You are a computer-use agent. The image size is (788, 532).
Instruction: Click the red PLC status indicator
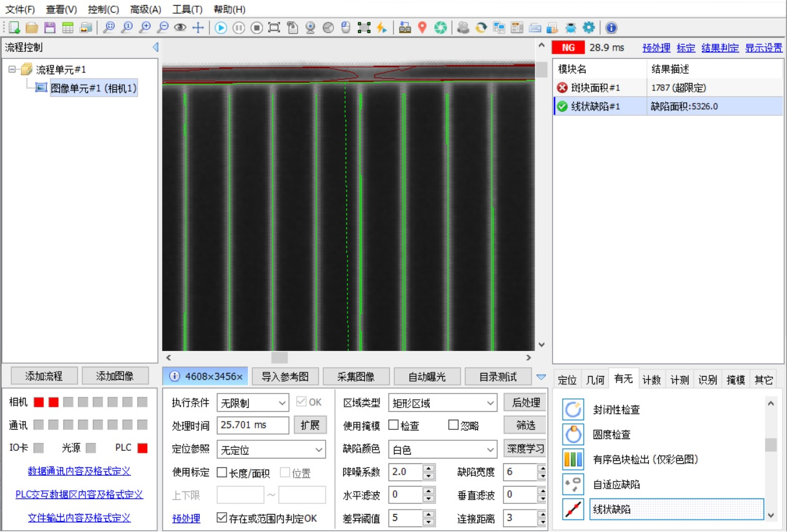(x=142, y=448)
